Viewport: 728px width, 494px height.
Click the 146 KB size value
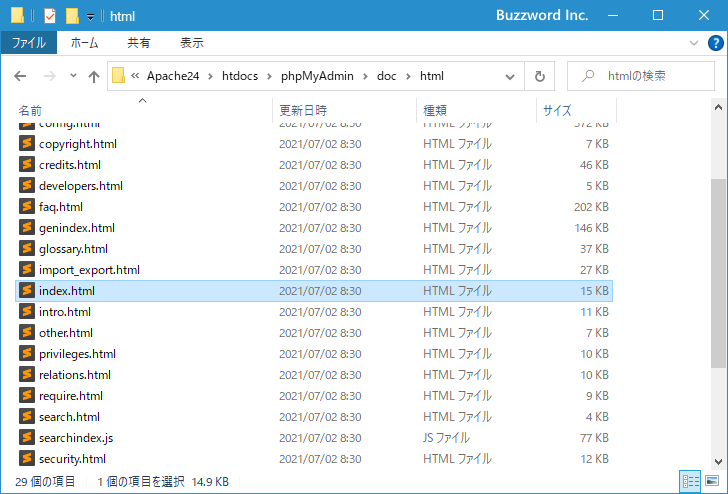click(591, 228)
